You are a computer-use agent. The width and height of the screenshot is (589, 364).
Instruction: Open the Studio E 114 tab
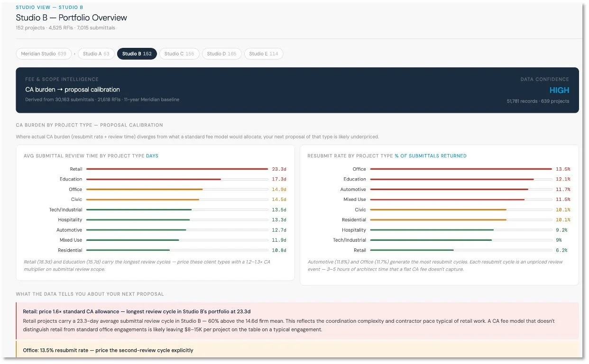tap(264, 54)
